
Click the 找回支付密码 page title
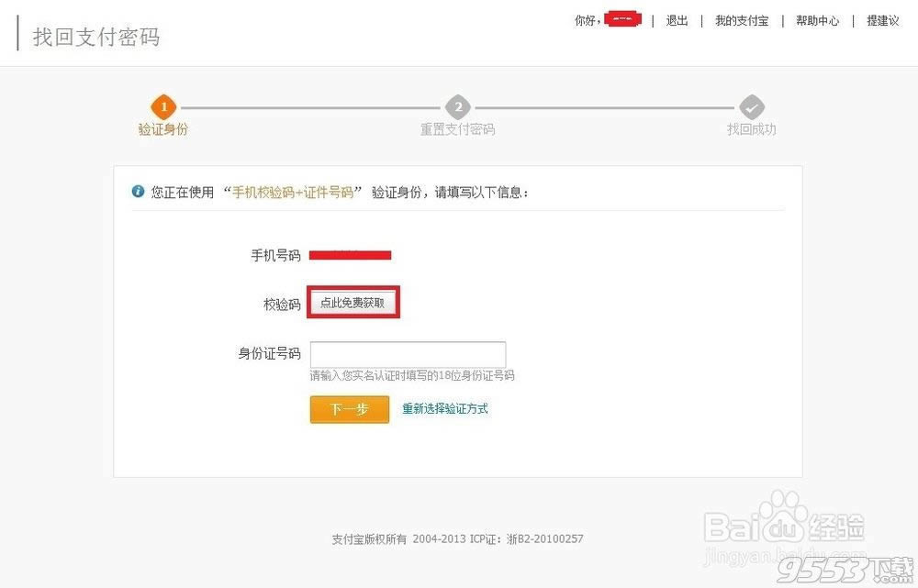pos(96,38)
